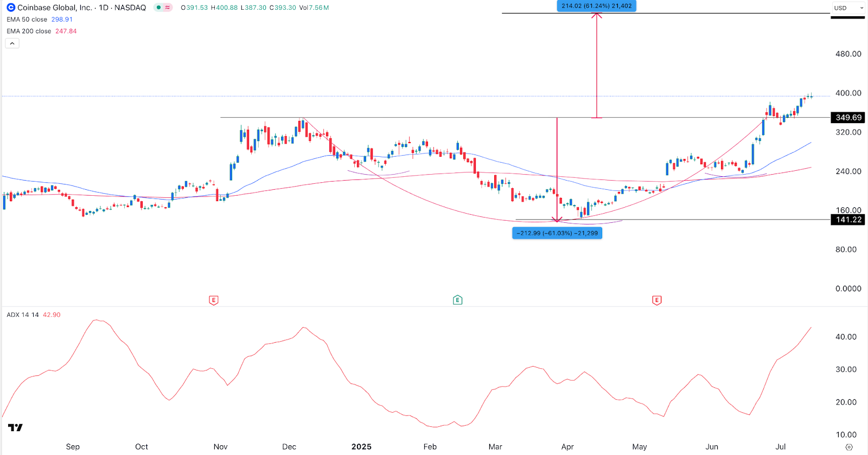This screenshot has width=868, height=455.
Task: Click the 40.00 ADX scale label
Action: coord(846,337)
